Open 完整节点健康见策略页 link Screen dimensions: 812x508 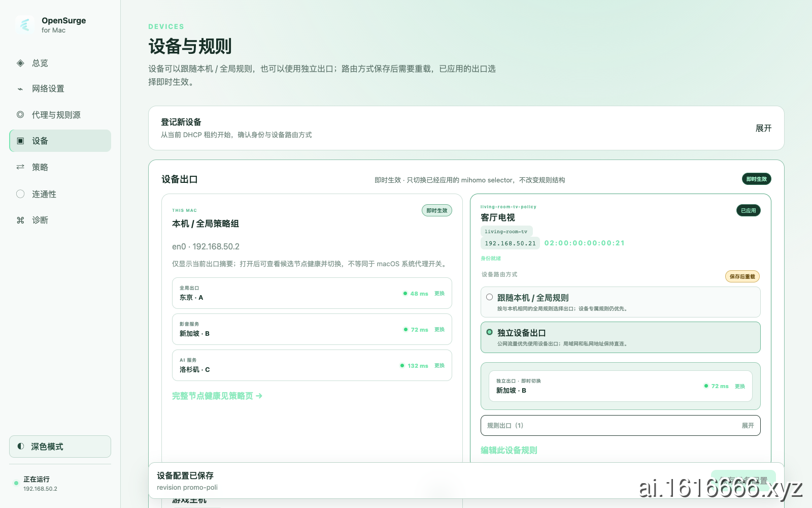(x=217, y=396)
